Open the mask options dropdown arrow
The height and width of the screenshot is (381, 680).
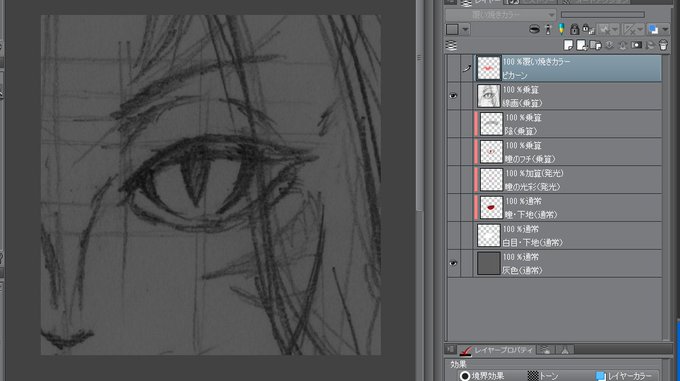pyautogui.click(x=615, y=29)
